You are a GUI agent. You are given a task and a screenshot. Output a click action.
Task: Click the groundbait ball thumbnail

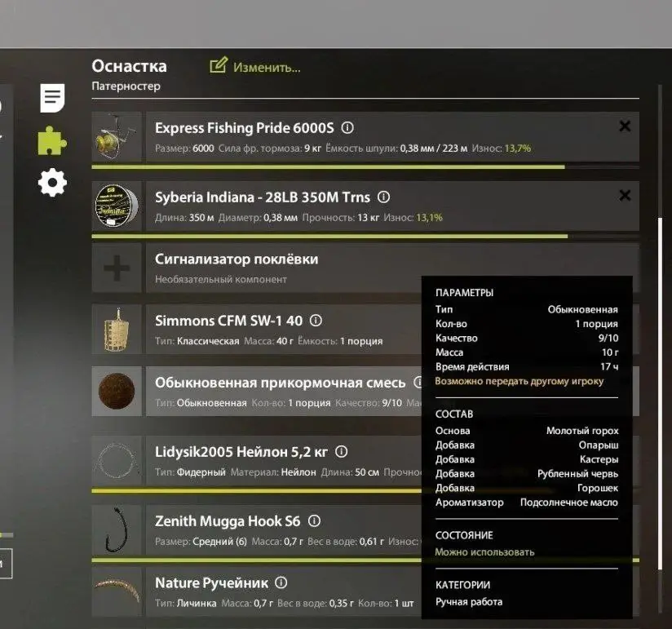pyautogui.click(x=117, y=391)
